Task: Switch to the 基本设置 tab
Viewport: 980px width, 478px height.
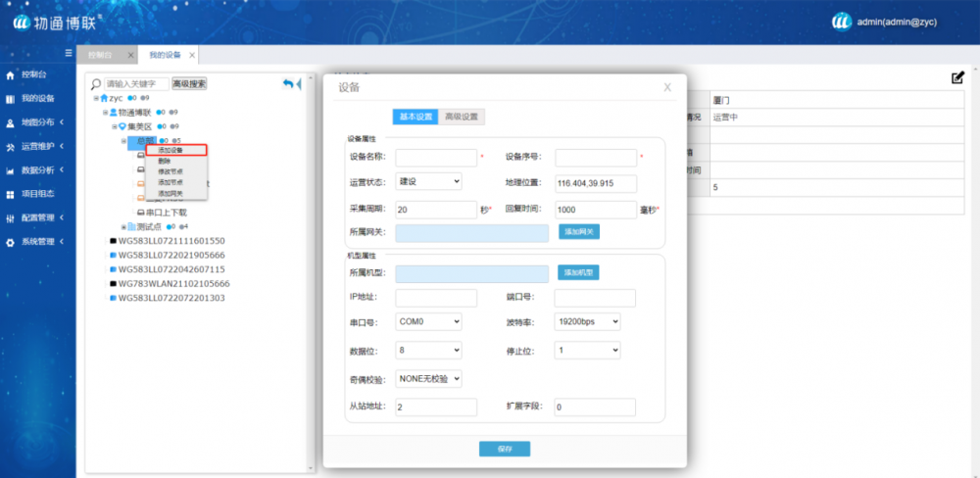Action: tap(416, 117)
